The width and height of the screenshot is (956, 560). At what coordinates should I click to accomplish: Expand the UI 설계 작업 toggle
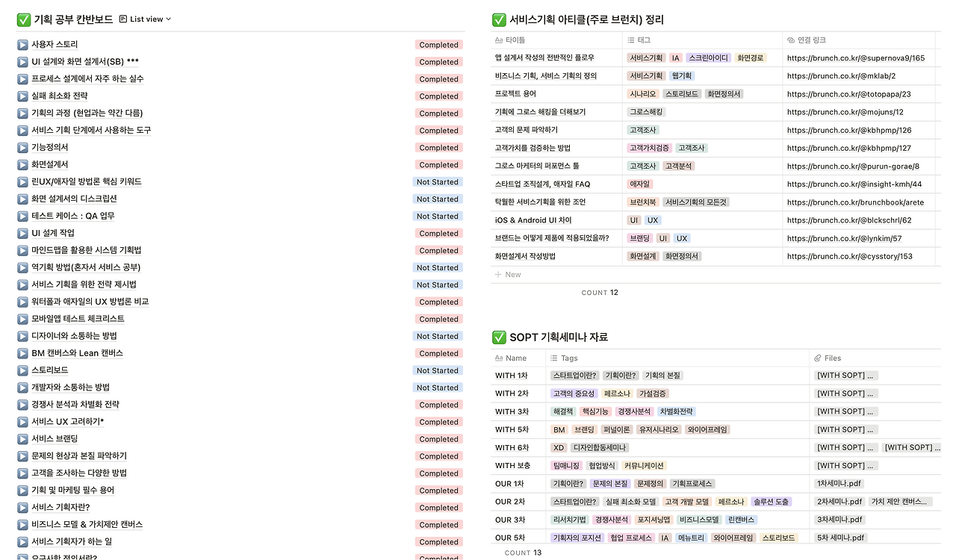tap(22, 233)
